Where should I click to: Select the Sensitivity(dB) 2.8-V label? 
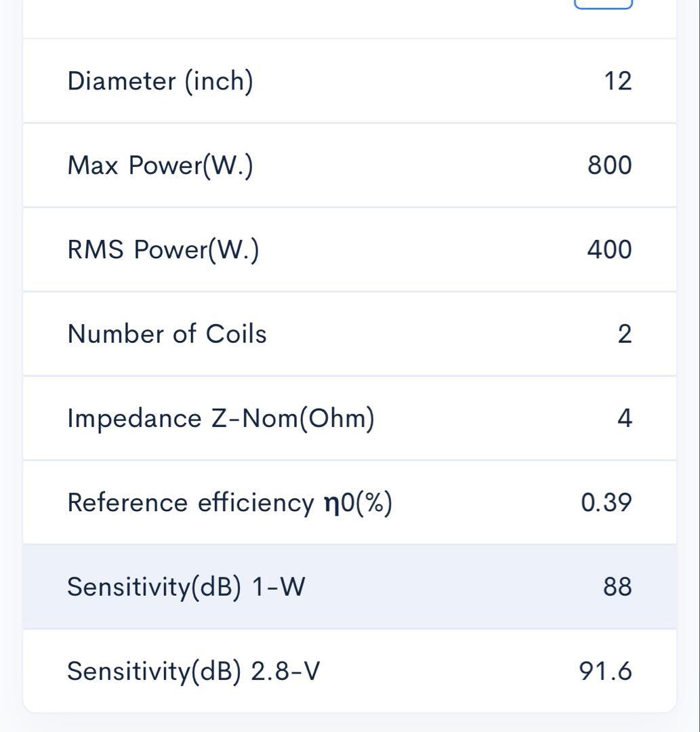[x=193, y=671]
